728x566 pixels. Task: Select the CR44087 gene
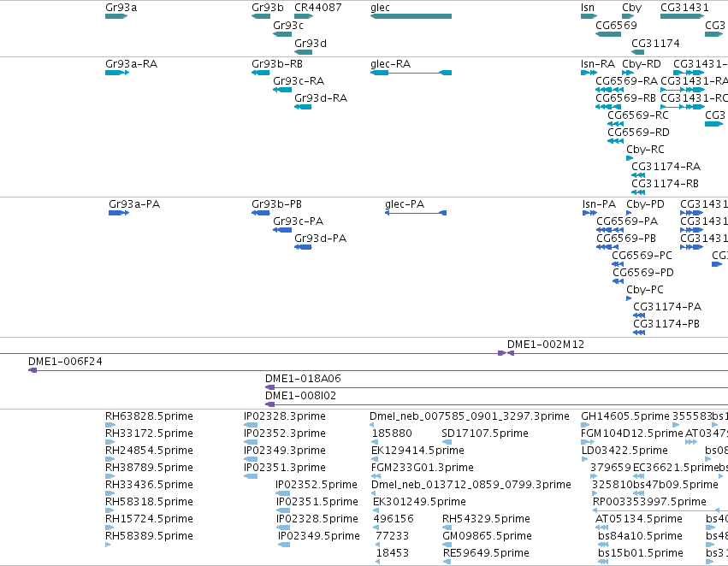(304, 16)
